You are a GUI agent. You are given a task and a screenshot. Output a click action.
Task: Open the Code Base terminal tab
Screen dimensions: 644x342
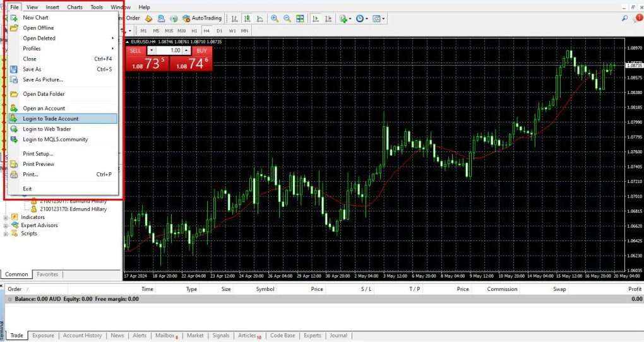[x=283, y=336]
